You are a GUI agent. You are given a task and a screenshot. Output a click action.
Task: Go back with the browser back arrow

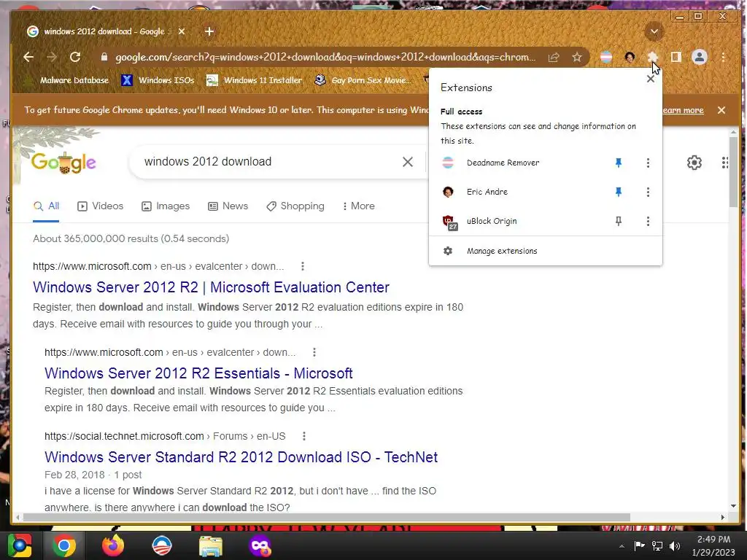click(28, 57)
